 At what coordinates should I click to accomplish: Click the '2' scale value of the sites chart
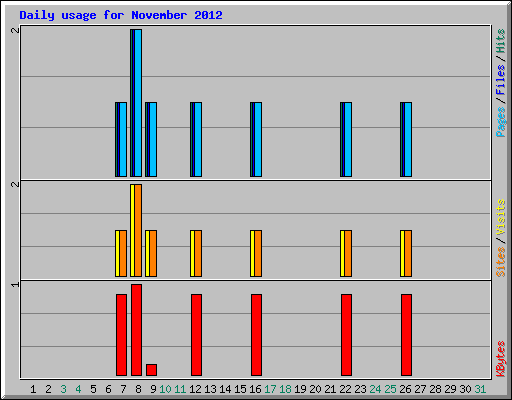[15, 184]
